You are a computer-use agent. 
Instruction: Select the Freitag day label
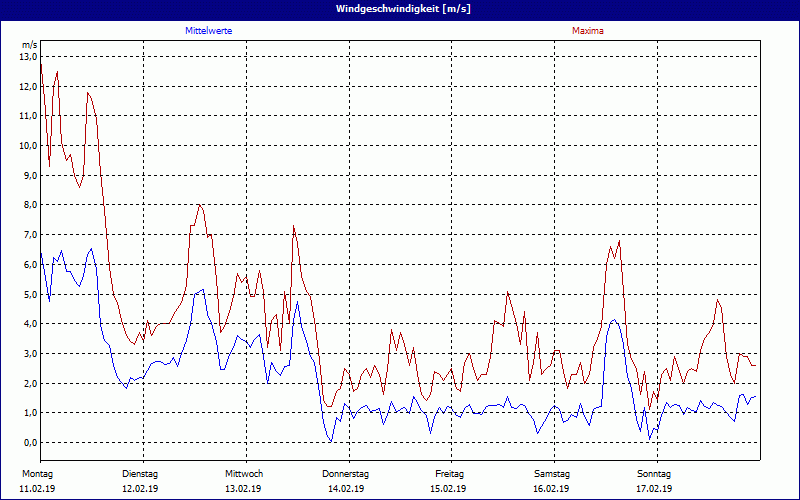[x=449, y=473]
